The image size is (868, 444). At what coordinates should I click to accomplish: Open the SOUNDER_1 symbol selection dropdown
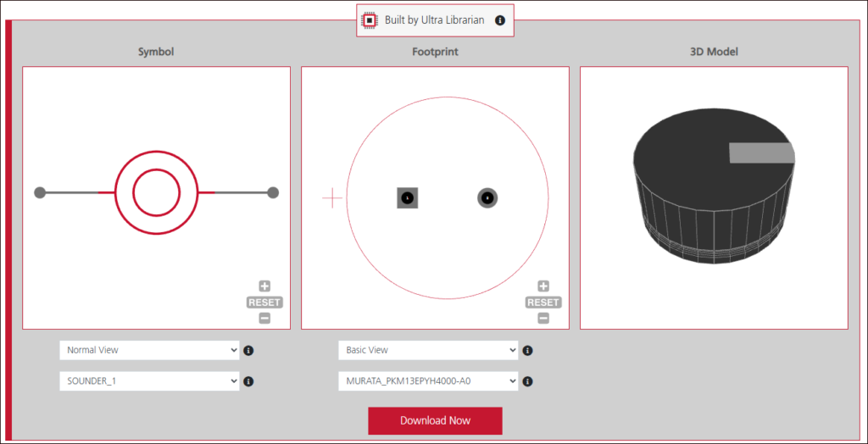[150, 381]
